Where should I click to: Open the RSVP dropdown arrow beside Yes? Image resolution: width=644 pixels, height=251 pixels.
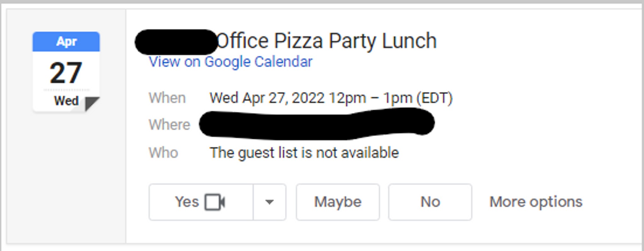click(x=269, y=202)
